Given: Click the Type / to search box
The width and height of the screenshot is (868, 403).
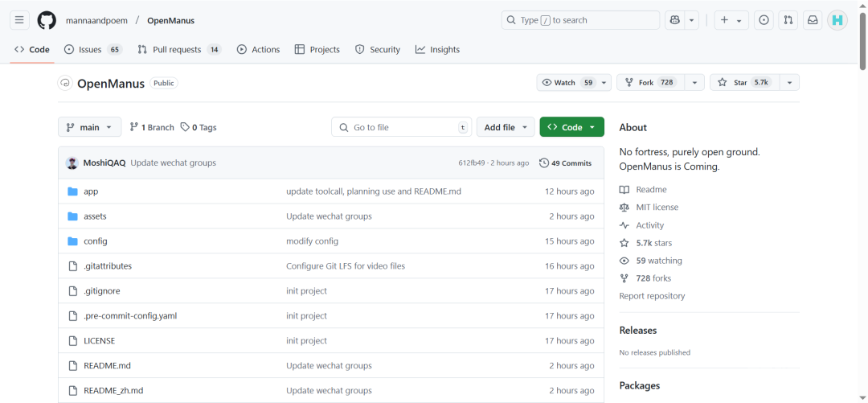Looking at the screenshot, I should pos(581,20).
